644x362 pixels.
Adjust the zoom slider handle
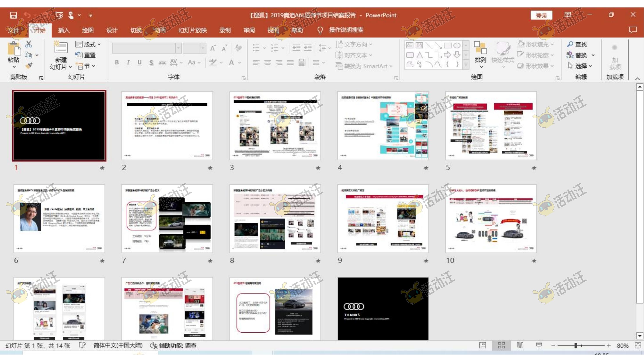pos(576,346)
